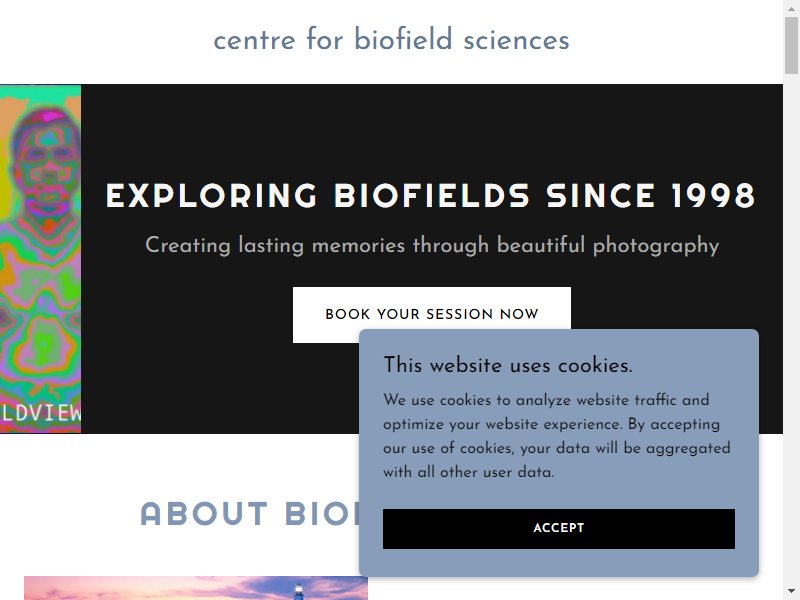
Task: Click the word centre in the site title
Action: [x=255, y=41]
